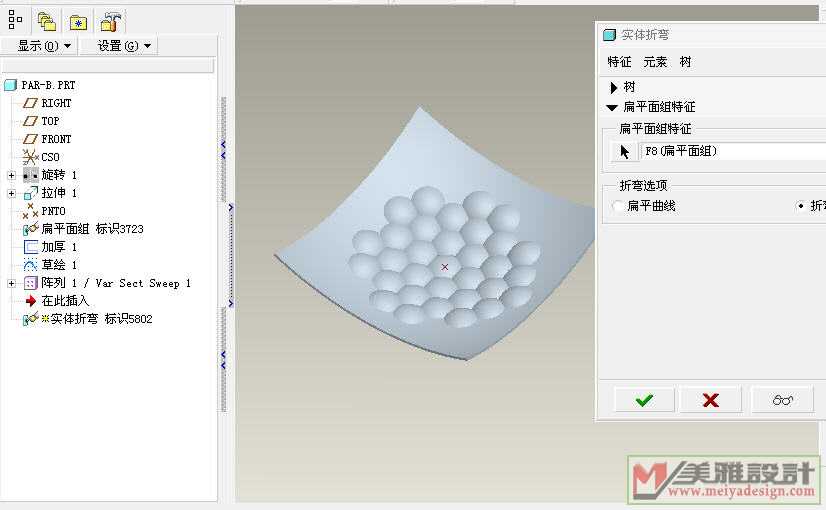Select the 扁平曲线 radio option

618,206
